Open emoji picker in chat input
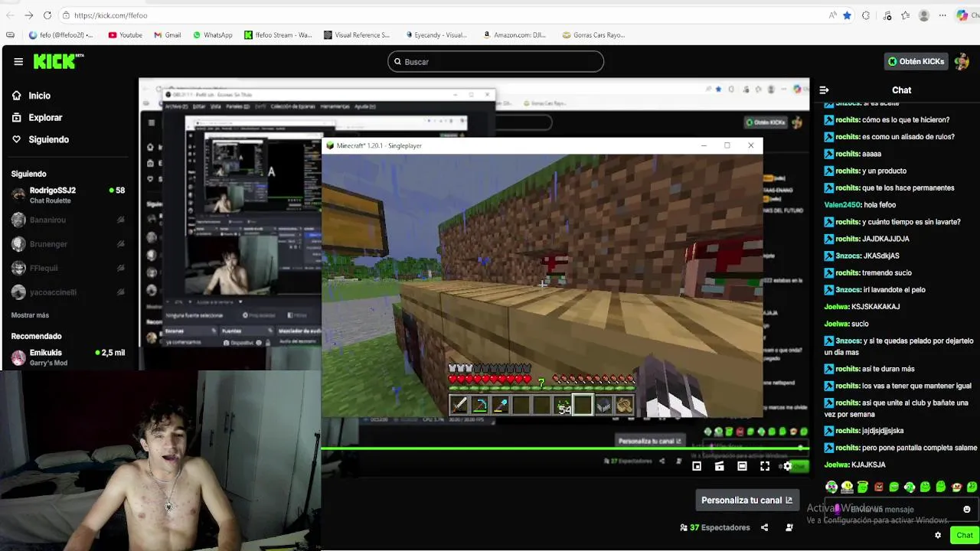Image resolution: width=980 pixels, height=551 pixels. coord(966,509)
